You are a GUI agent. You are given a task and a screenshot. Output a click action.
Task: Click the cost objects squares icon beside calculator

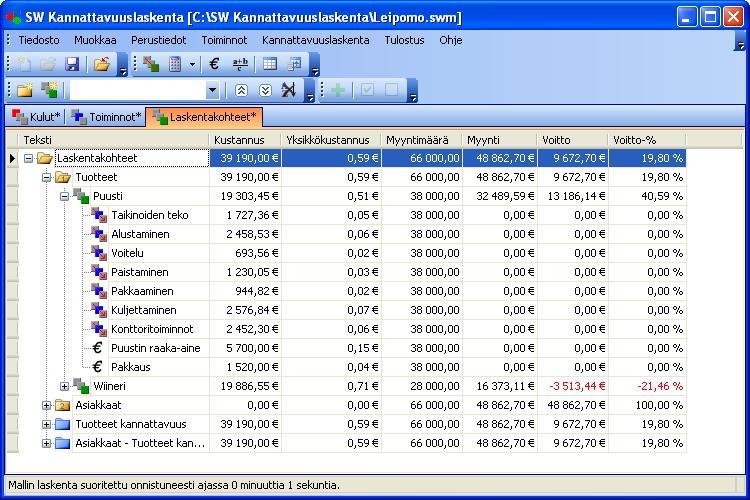(151, 64)
